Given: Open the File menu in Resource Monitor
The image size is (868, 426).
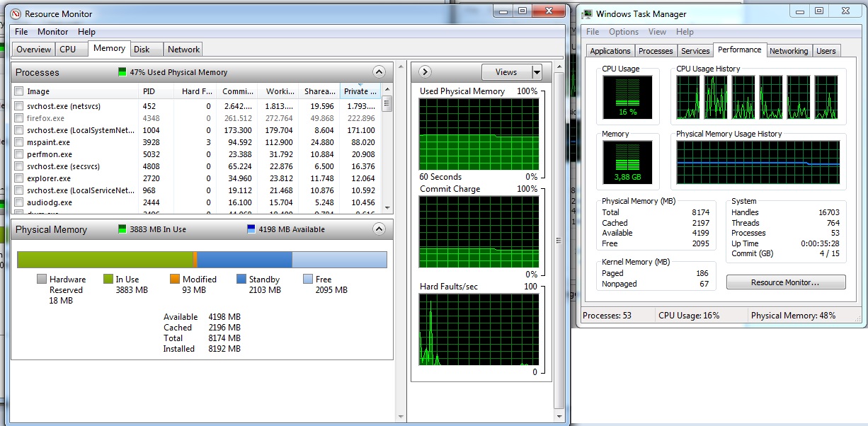Looking at the screenshot, I should [x=21, y=32].
